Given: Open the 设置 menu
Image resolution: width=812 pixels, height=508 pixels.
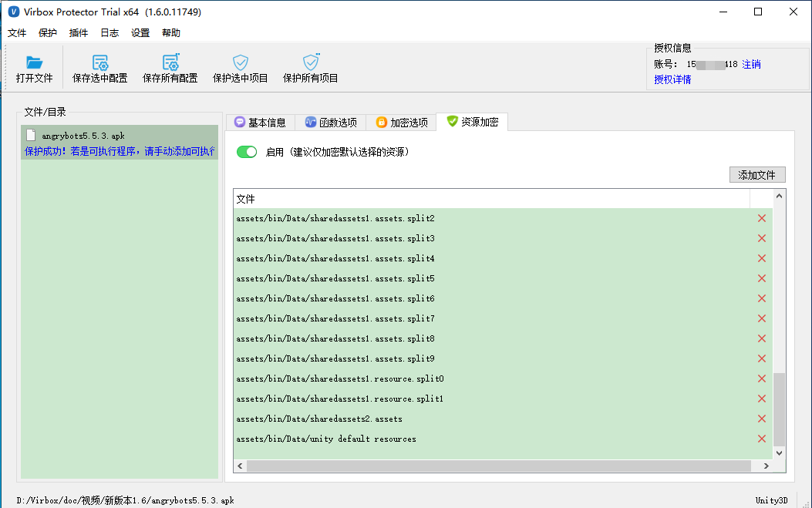Looking at the screenshot, I should tap(140, 32).
